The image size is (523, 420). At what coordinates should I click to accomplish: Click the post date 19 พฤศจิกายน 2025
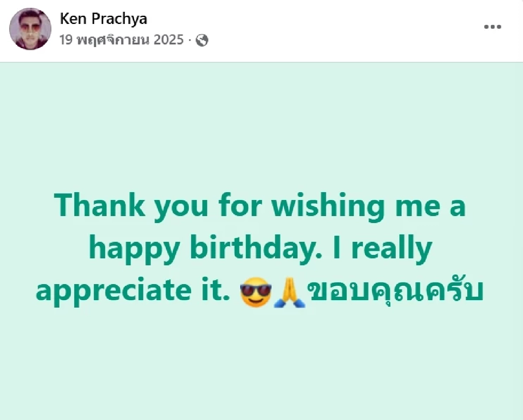point(122,40)
